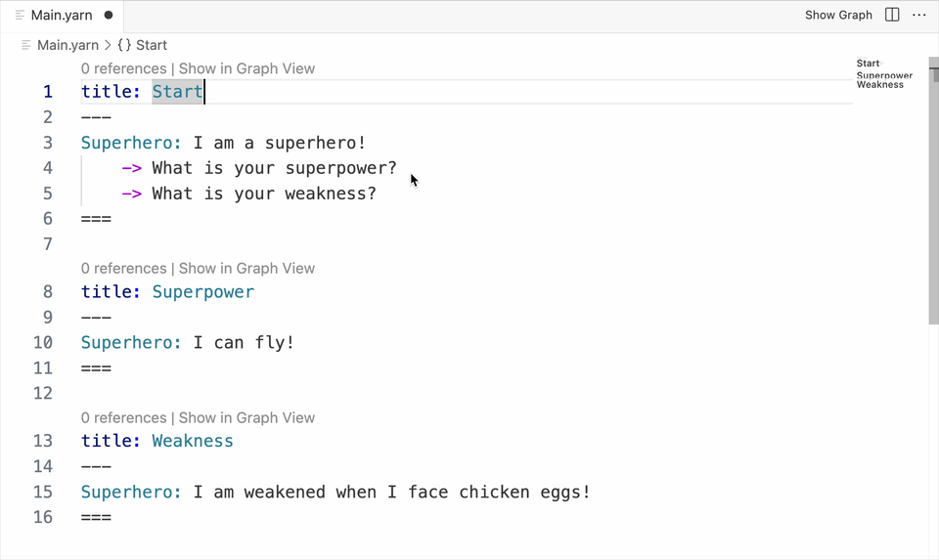Show Weakness node in Graph View

246,417
